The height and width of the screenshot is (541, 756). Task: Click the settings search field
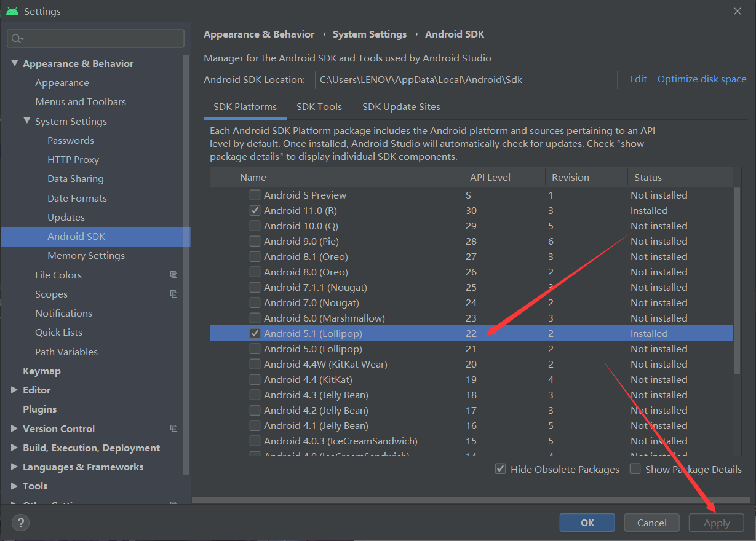[x=96, y=39]
